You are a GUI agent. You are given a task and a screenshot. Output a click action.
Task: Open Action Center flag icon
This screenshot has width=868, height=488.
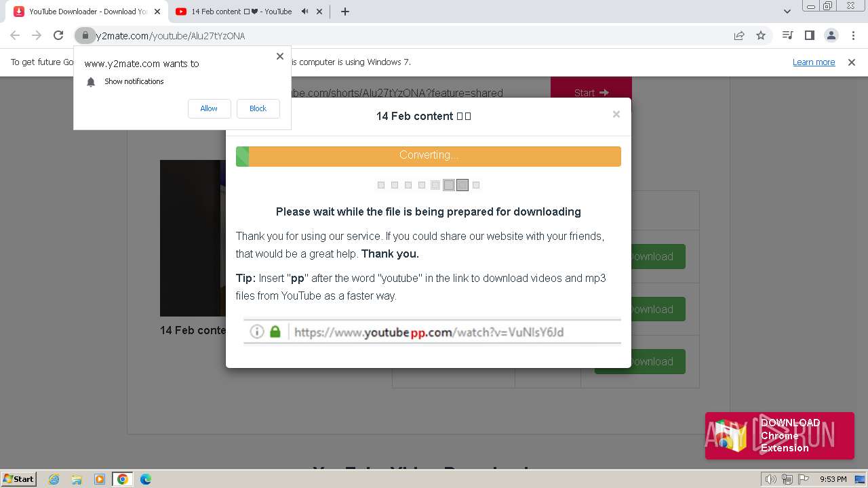[804, 479]
